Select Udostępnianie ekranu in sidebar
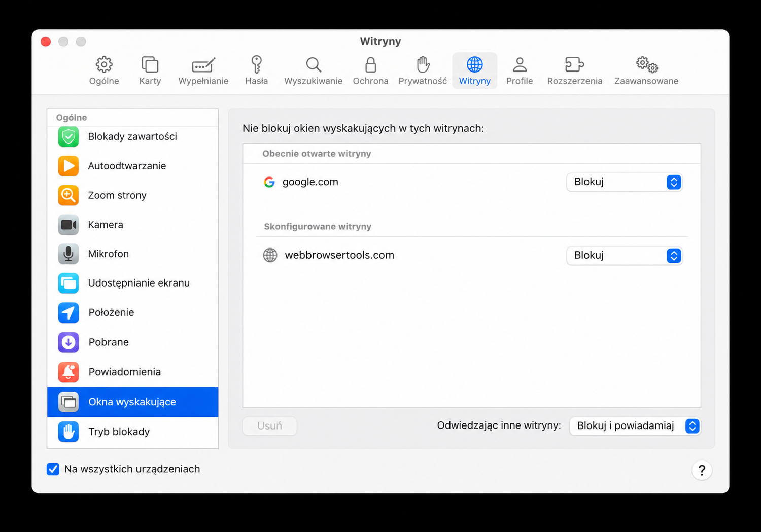The width and height of the screenshot is (761, 532). tap(133, 283)
